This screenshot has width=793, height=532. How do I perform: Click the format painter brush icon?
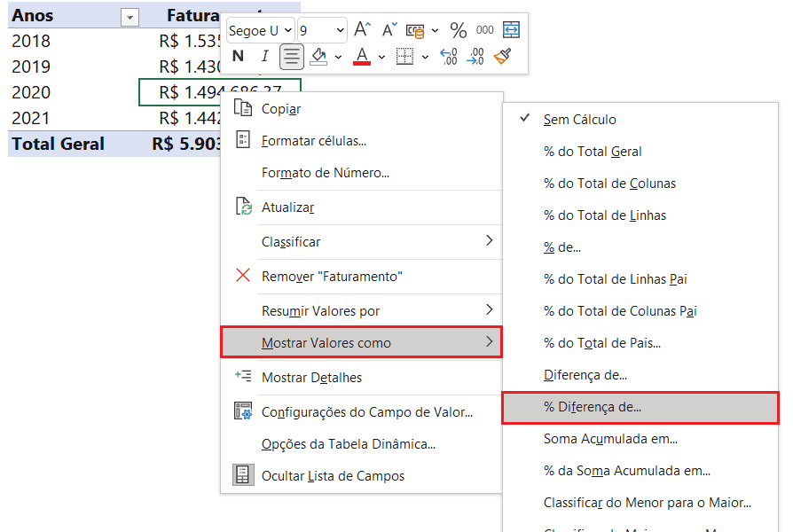click(x=503, y=57)
